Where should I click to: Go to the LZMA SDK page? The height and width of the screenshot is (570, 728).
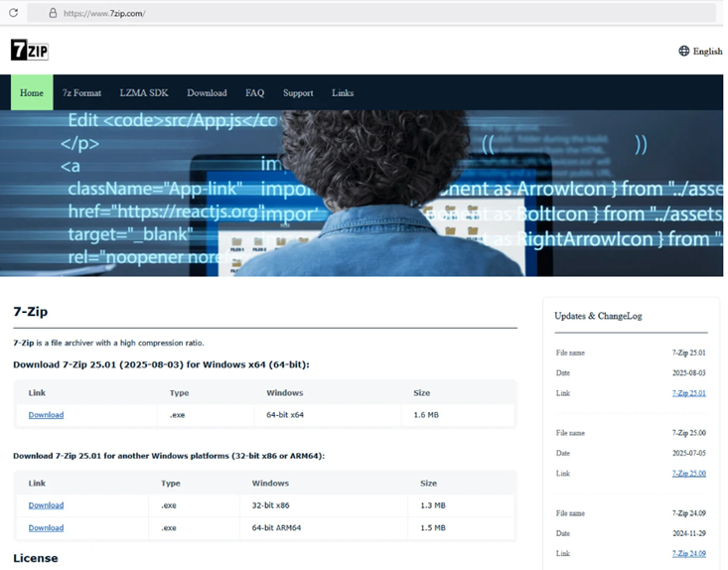144,92
